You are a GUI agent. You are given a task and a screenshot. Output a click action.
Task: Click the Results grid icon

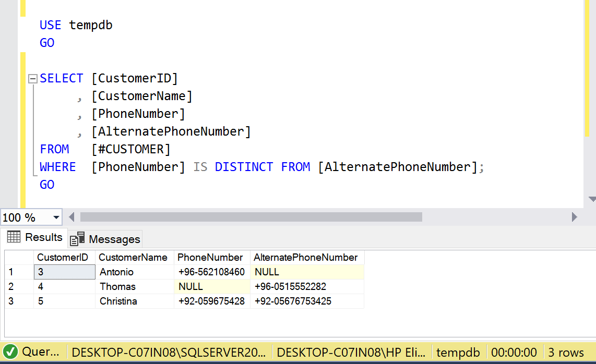(x=14, y=237)
